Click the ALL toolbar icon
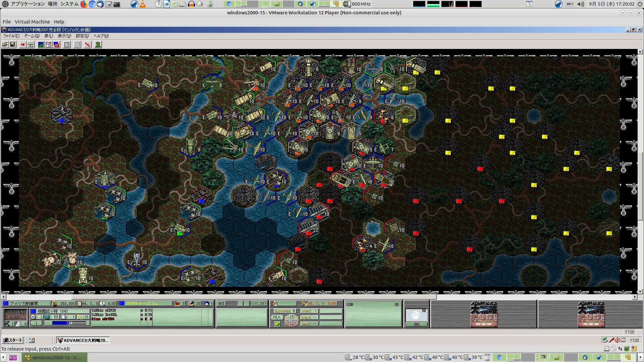The image size is (644, 362). click(x=77, y=45)
